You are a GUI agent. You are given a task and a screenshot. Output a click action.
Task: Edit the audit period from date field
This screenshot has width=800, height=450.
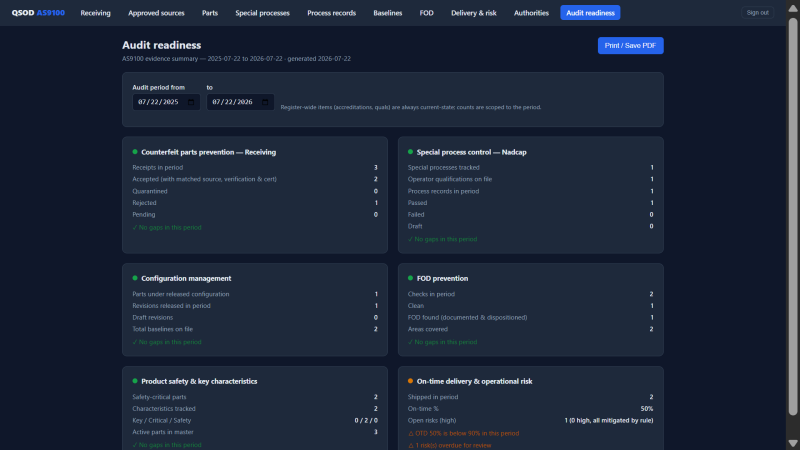[166, 102]
